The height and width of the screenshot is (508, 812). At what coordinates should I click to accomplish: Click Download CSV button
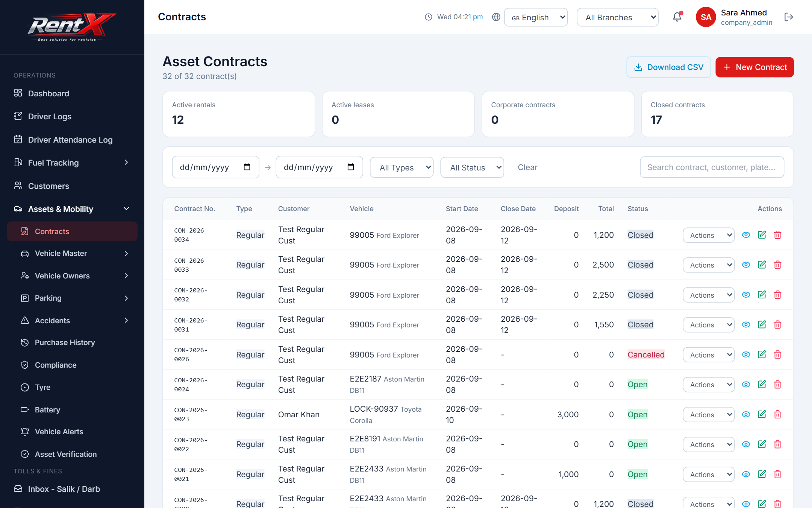click(x=668, y=67)
